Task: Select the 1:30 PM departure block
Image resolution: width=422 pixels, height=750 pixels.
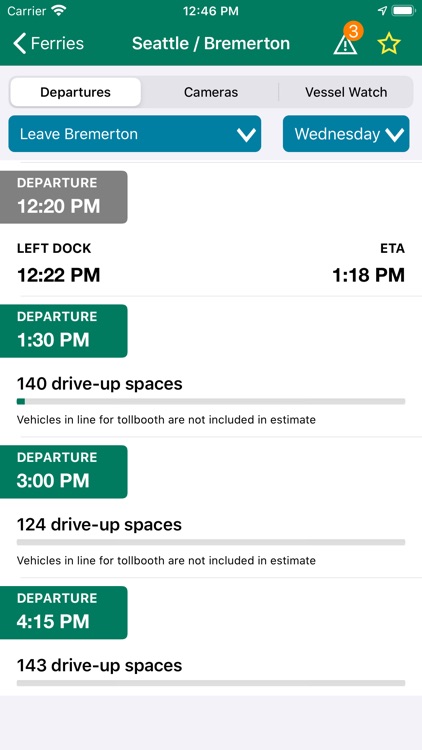Action: [64, 331]
